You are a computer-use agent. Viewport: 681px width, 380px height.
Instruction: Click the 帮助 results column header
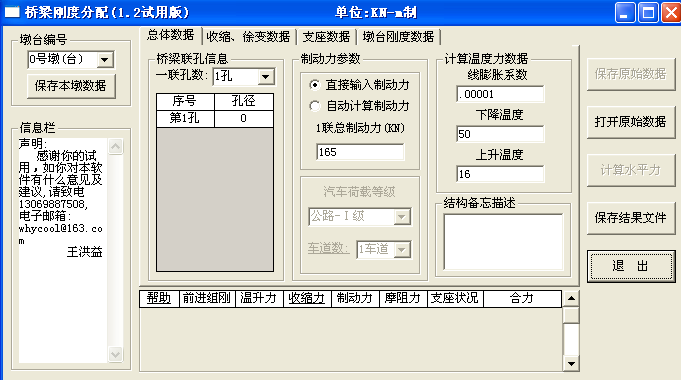[159, 298]
